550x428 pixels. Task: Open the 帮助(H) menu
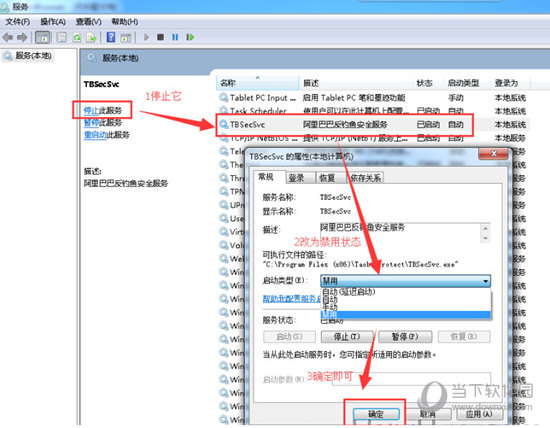click(125, 22)
